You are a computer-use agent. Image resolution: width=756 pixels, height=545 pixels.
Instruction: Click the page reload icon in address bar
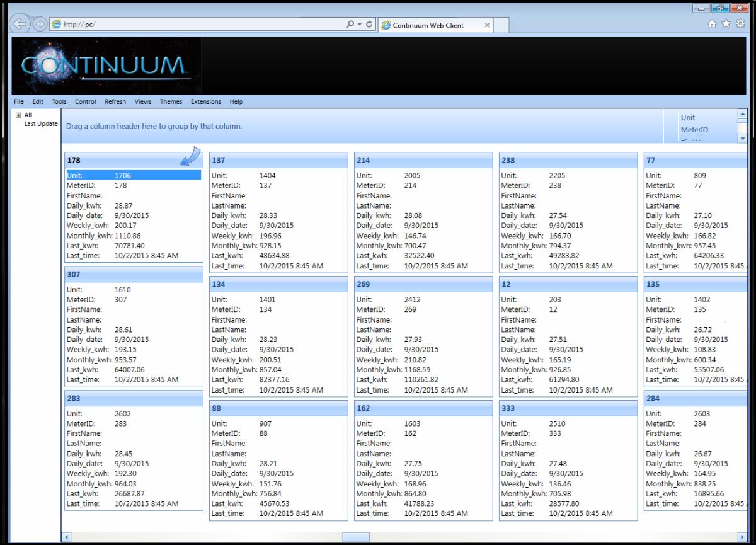click(369, 25)
